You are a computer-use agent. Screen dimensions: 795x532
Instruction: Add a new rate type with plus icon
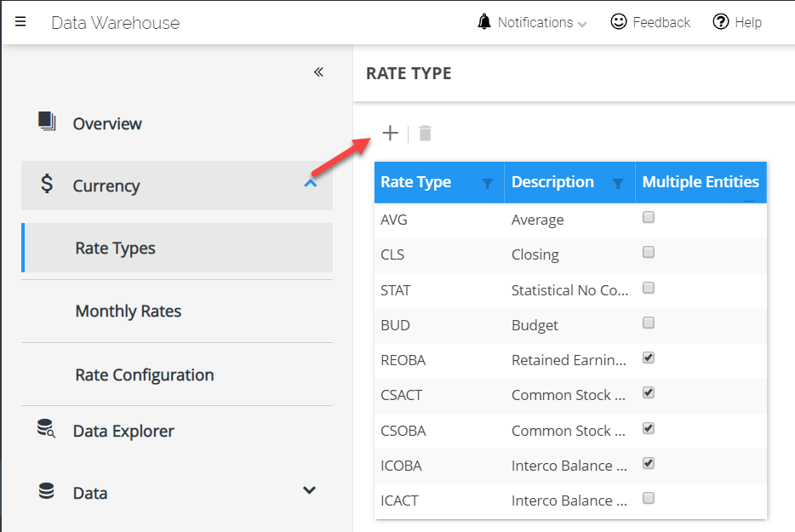click(390, 133)
